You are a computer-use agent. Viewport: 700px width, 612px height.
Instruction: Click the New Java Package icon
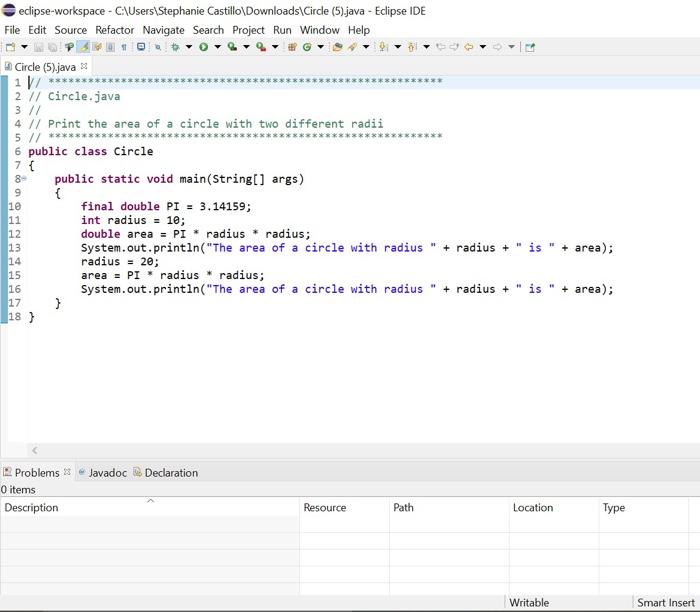pyautogui.click(x=290, y=47)
